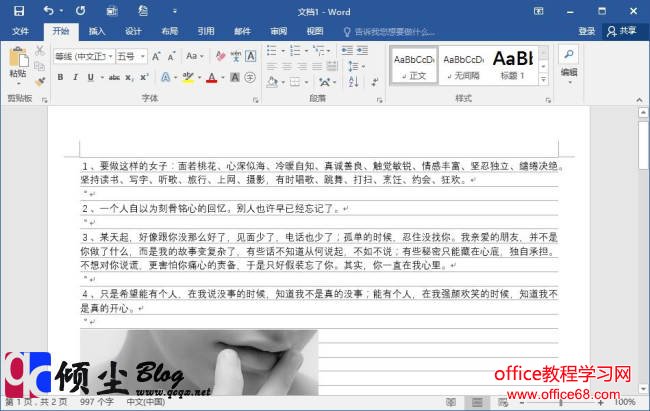Save the document with the Save icon
The width and height of the screenshot is (650, 411).
tap(19, 11)
